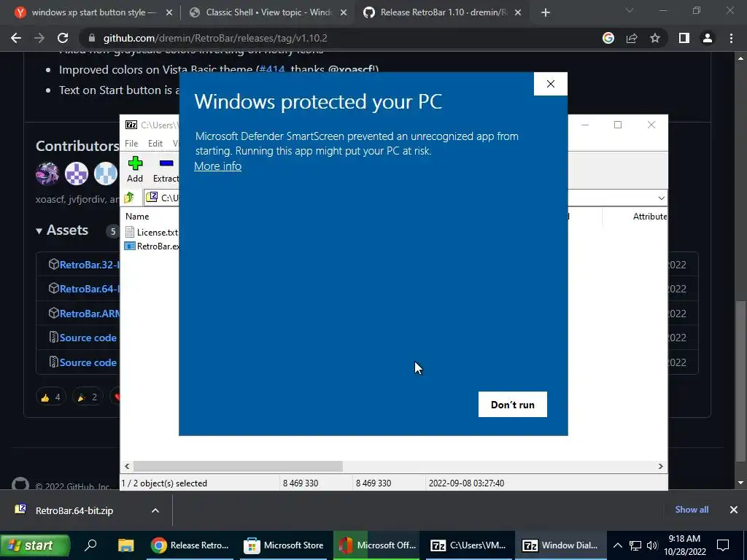Click the Add green plus icon in 7-Zip
This screenshot has height=560, width=747.
click(x=135, y=163)
